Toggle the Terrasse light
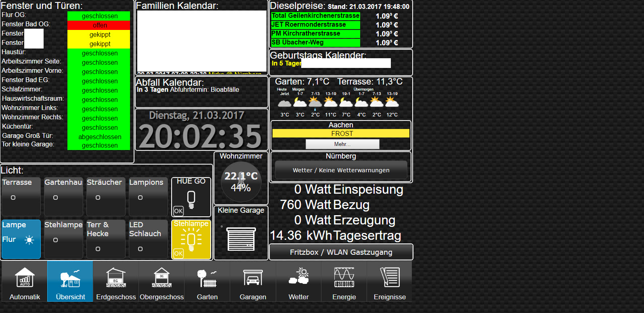 [21, 197]
